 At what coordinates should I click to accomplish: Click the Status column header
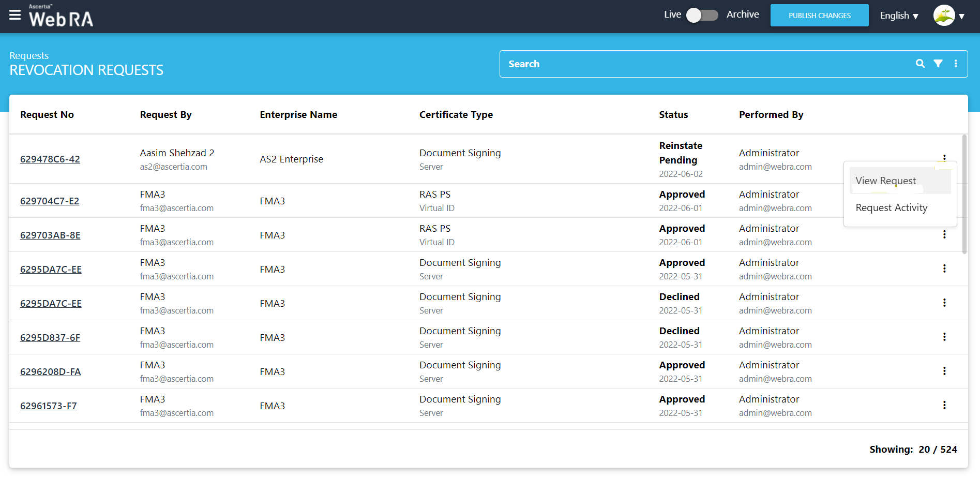[x=673, y=115]
